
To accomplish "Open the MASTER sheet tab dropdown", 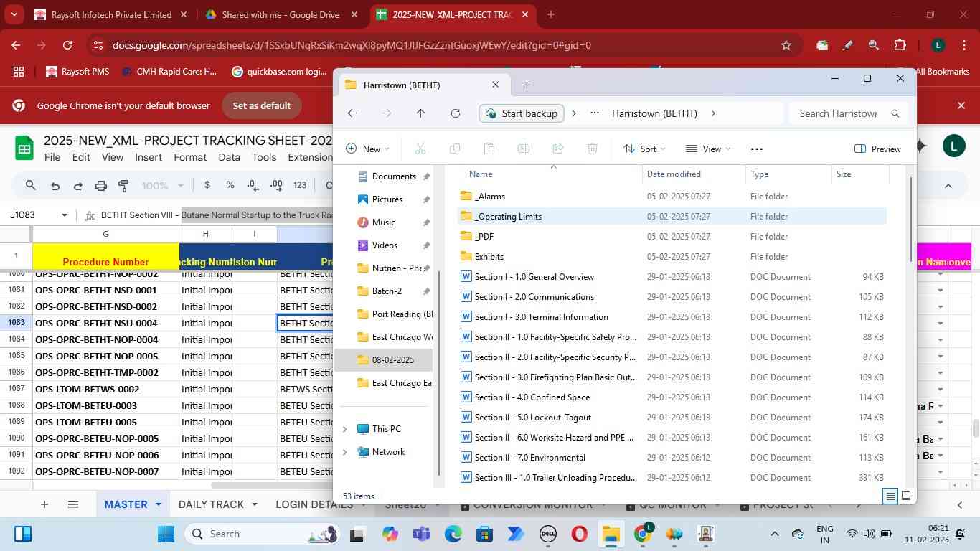I will tap(158, 504).
